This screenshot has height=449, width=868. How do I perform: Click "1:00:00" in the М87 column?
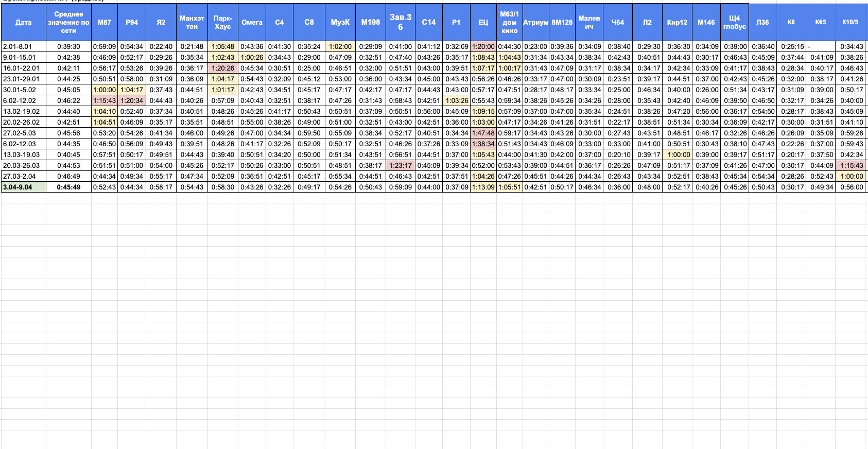tap(105, 90)
